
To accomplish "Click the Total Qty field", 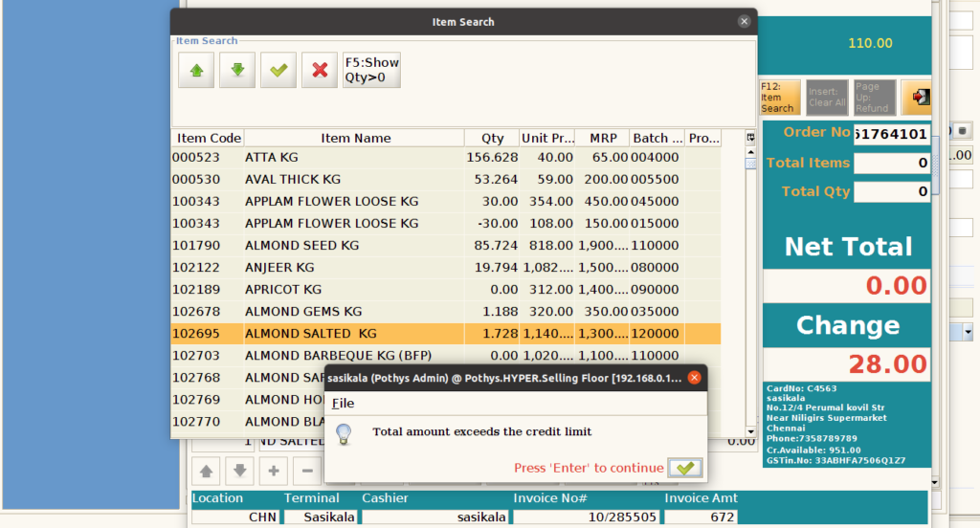I will point(891,192).
